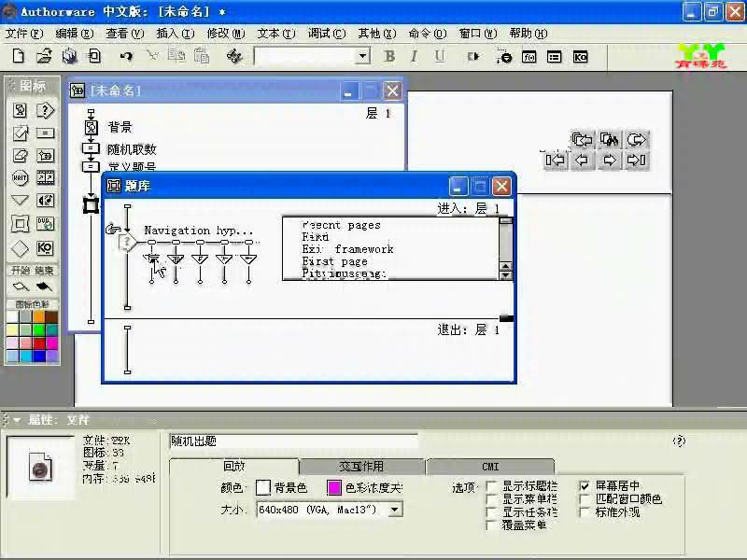Select the Calculation icon in palette
Image resolution: width=747 pixels, height=560 pixels.
(x=45, y=133)
